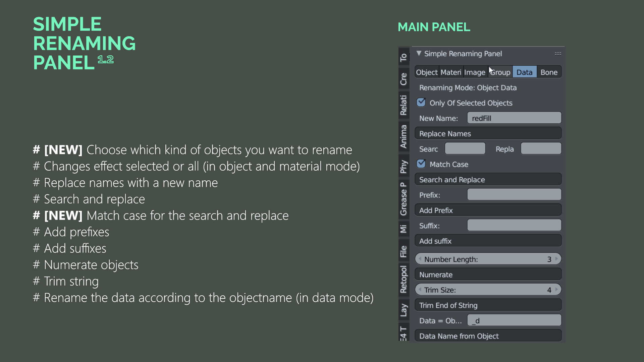The width and height of the screenshot is (644, 362).
Task: Collapse the Simple Renaming Panel triangle
Action: pyautogui.click(x=419, y=54)
